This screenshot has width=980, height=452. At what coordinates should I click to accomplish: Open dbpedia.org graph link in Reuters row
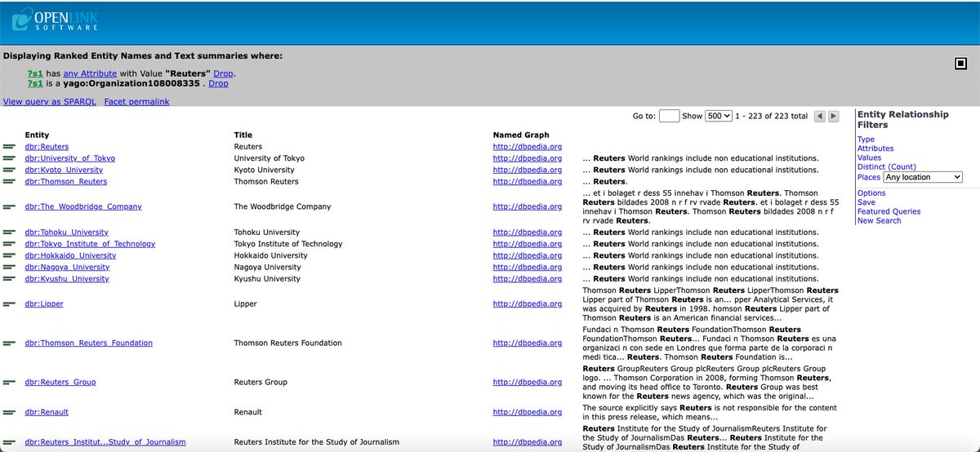(x=528, y=147)
